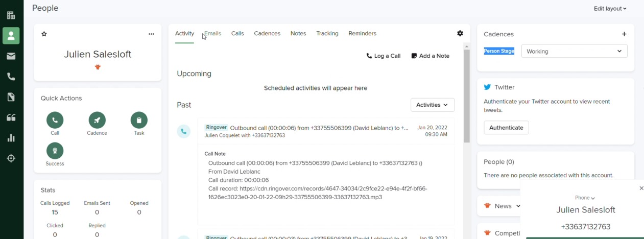Click Add a Note button
Viewport: 644px width, 239px height.
point(430,56)
